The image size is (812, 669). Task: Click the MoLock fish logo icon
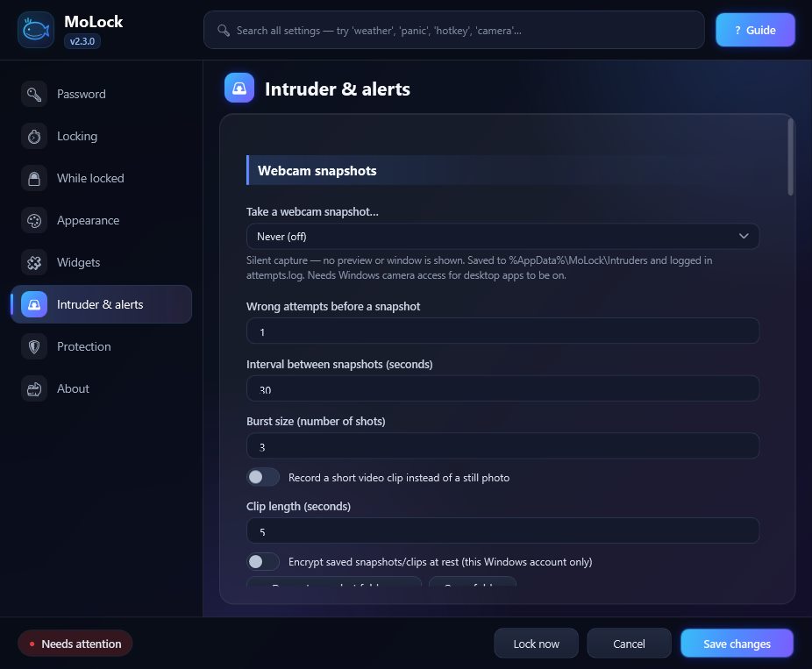(36, 30)
